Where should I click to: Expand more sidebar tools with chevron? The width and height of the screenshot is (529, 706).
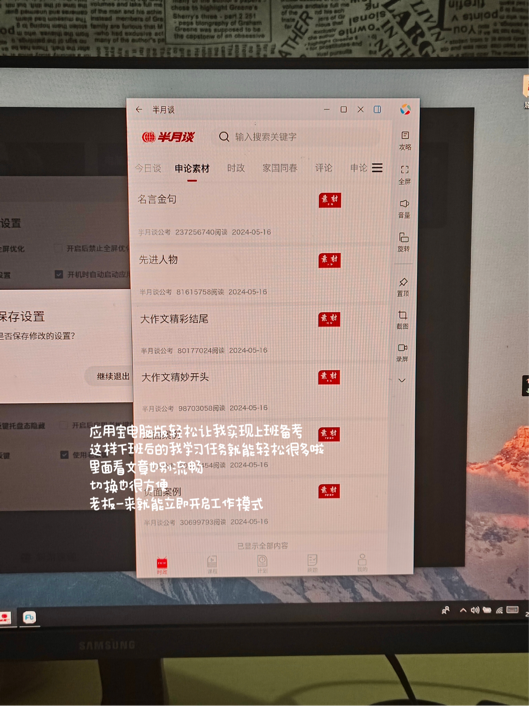pos(402,380)
